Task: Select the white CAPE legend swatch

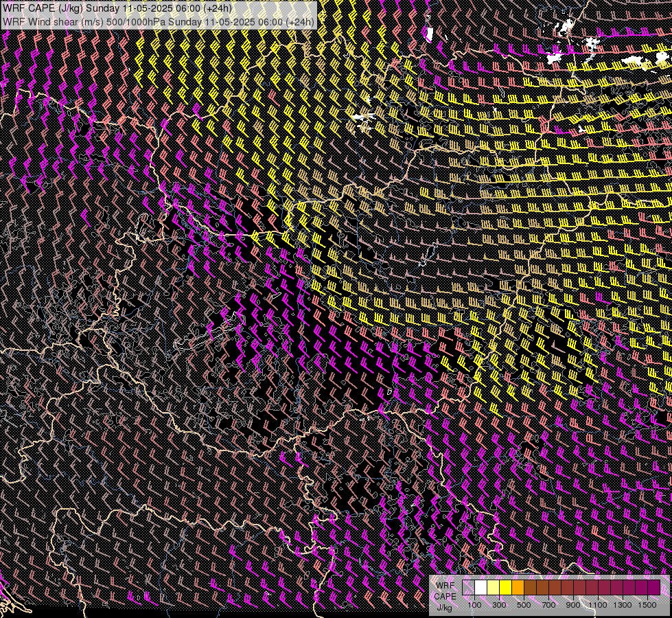Action: coord(481,587)
